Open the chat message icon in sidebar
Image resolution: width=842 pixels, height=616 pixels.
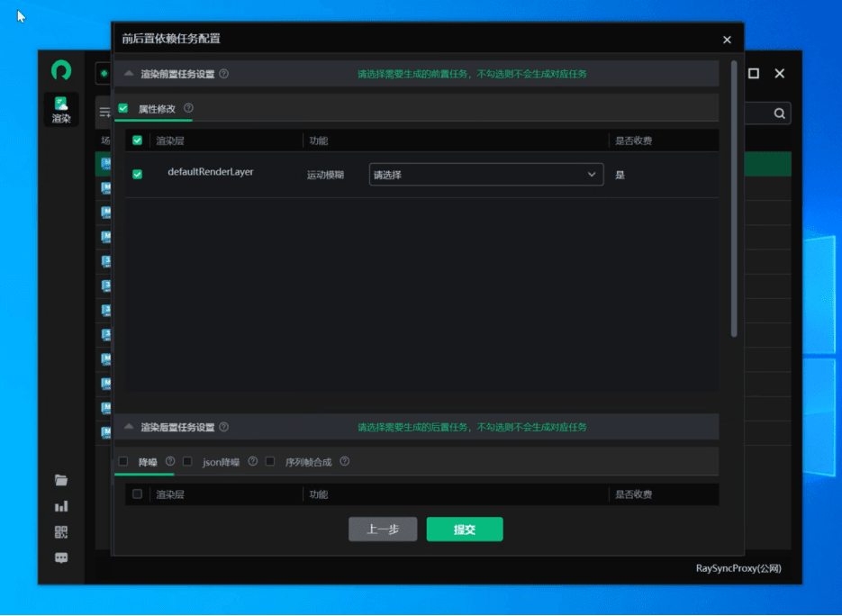click(61, 557)
